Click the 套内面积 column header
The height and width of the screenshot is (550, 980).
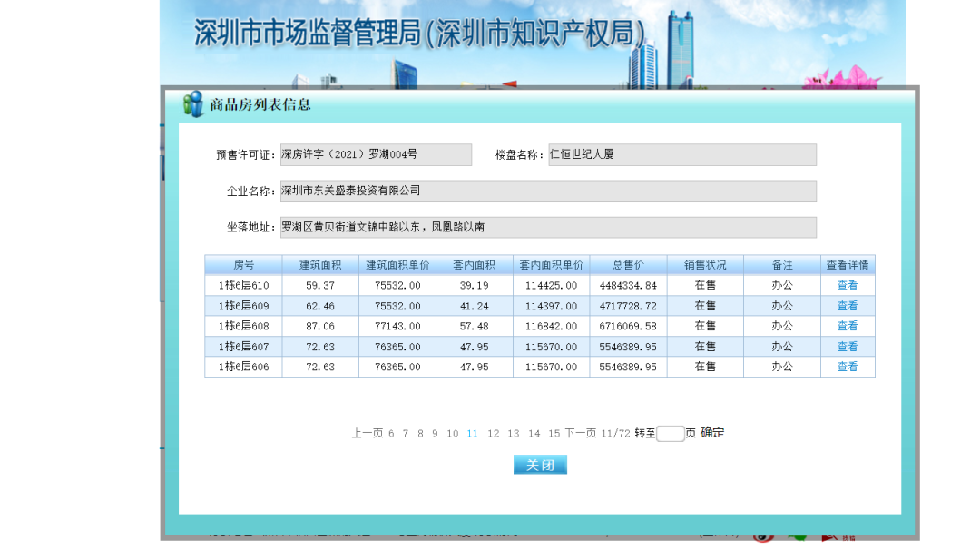click(475, 265)
